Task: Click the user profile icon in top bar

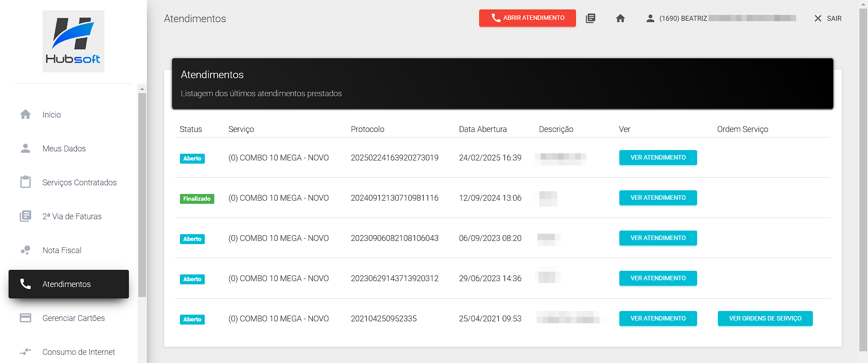Action: click(650, 18)
